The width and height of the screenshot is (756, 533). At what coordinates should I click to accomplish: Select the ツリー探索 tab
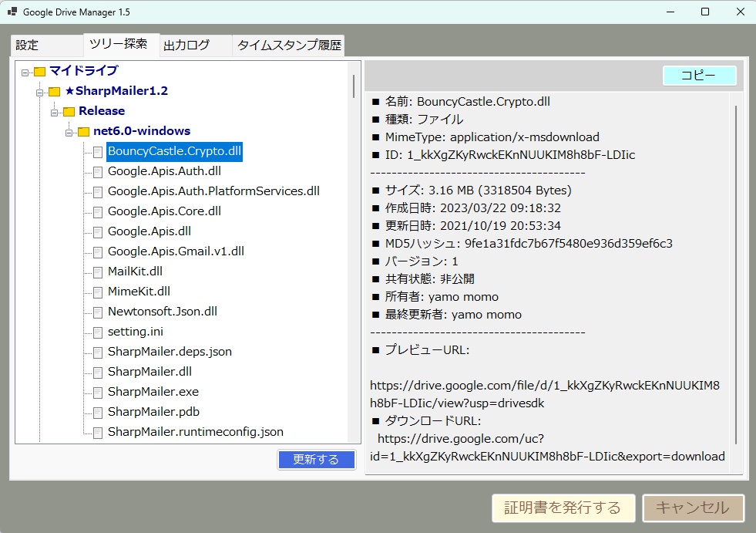(121, 45)
